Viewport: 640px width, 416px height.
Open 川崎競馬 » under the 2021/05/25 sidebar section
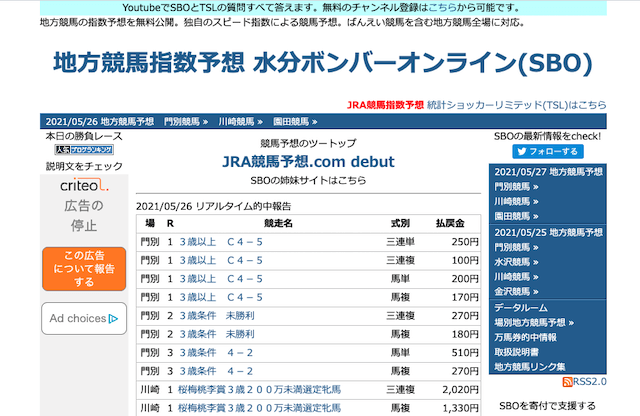click(x=516, y=277)
